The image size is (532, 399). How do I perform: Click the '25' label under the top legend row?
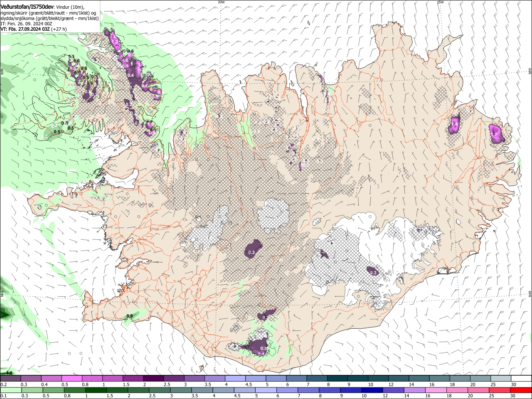point(493,384)
